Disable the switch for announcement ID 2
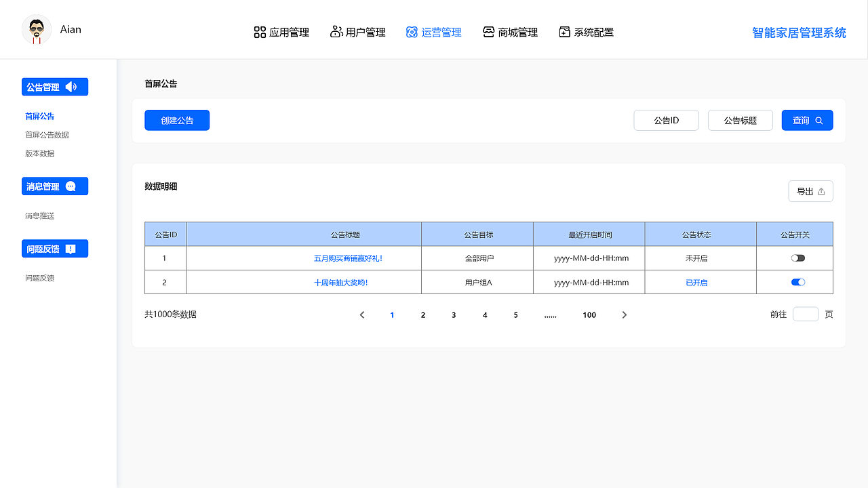 pos(797,282)
